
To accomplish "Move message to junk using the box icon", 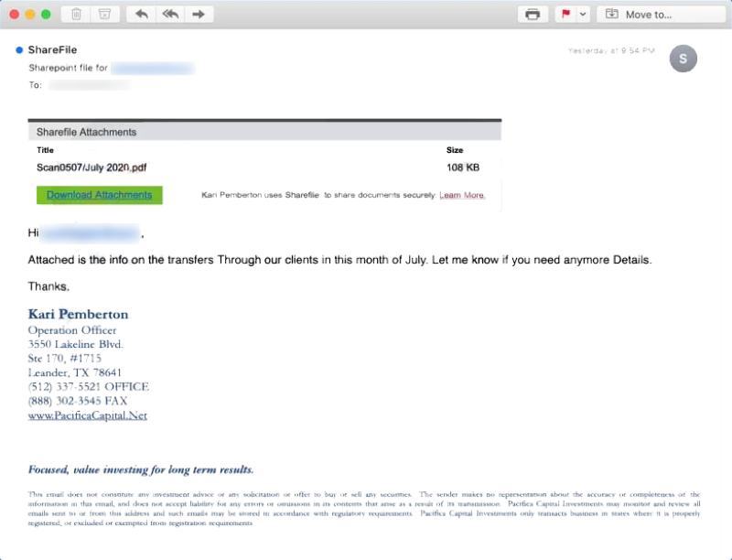I will coord(104,14).
